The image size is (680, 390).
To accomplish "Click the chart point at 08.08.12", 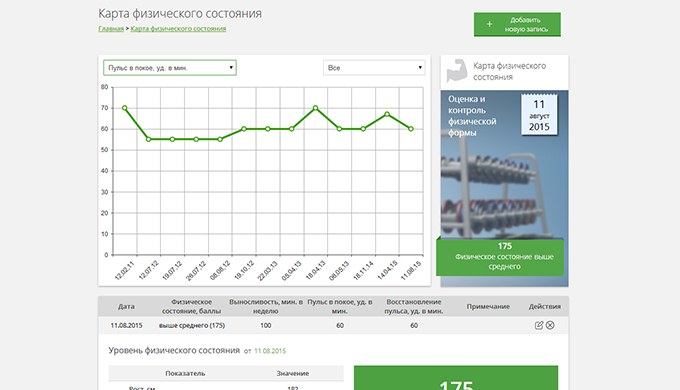I will click(220, 139).
